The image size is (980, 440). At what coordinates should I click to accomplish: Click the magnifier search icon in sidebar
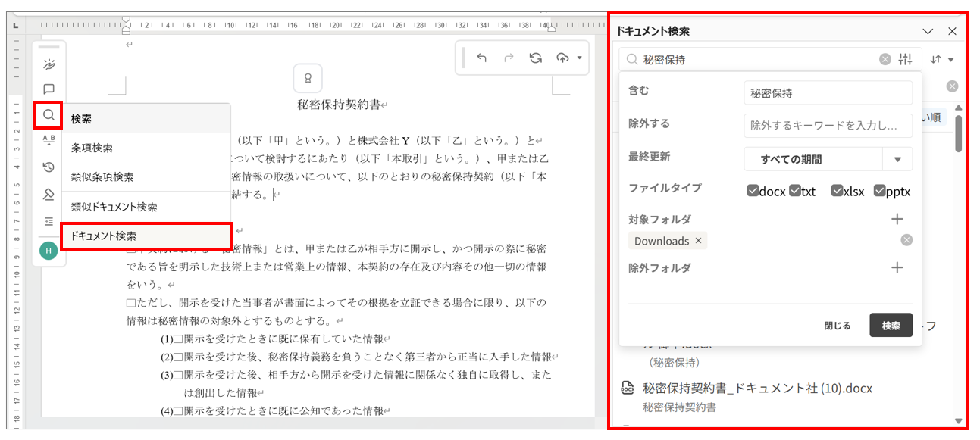49,115
